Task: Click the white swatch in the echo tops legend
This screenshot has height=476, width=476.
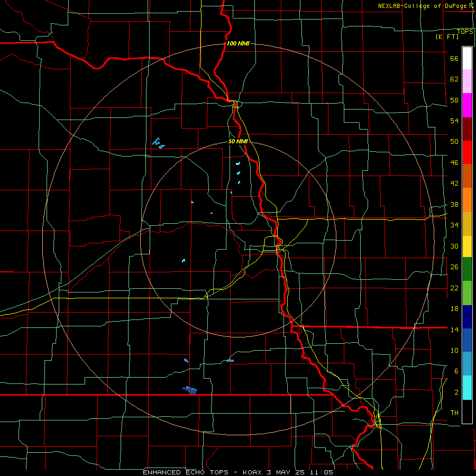Action: coord(467,58)
